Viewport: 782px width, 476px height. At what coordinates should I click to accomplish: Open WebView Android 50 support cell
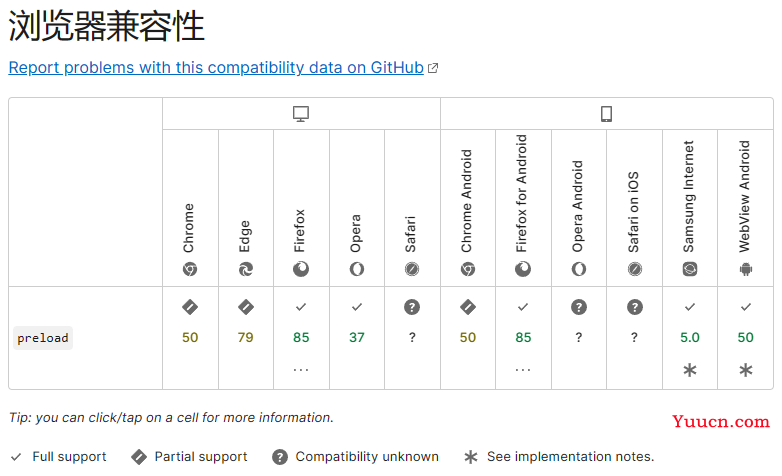pyautogui.click(x=746, y=338)
